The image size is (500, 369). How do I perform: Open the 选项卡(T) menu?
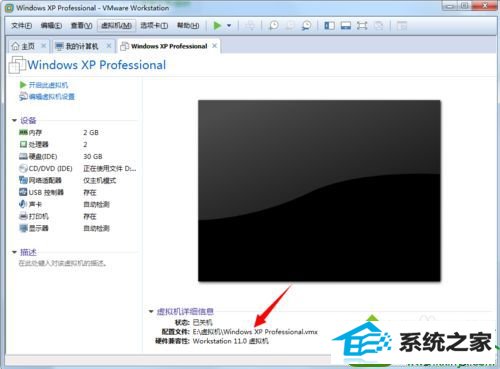pyautogui.click(x=154, y=25)
